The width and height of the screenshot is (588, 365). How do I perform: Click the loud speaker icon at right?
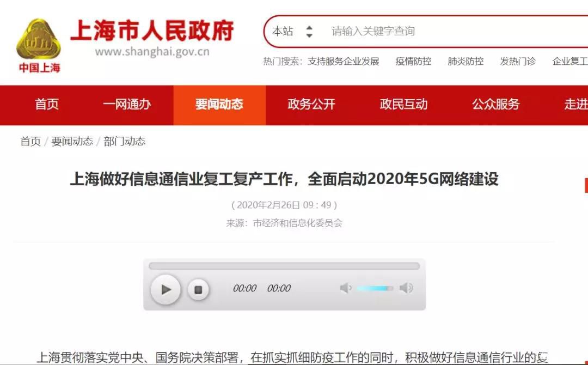point(406,288)
